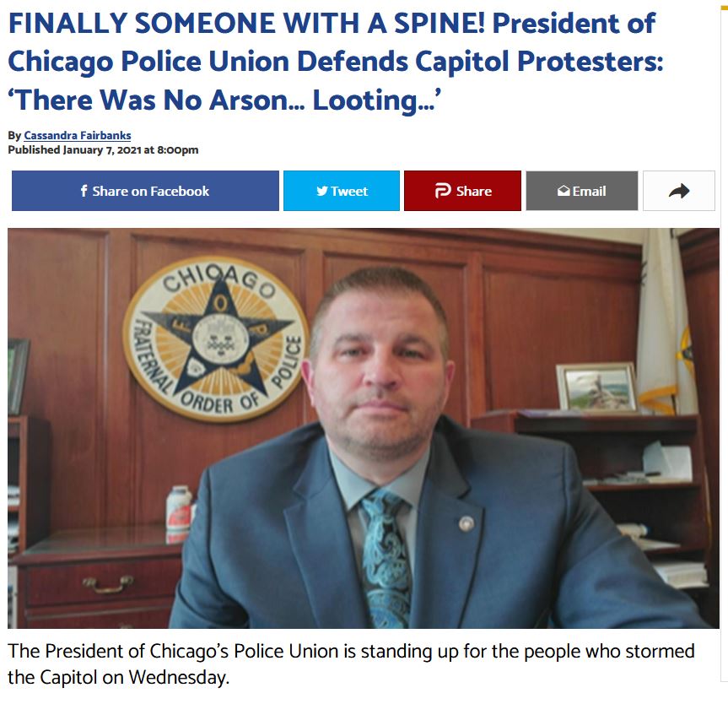This screenshot has height=704, width=728.
Task: Click the published date 'January 7, 2021'
Action: point(102,150)
